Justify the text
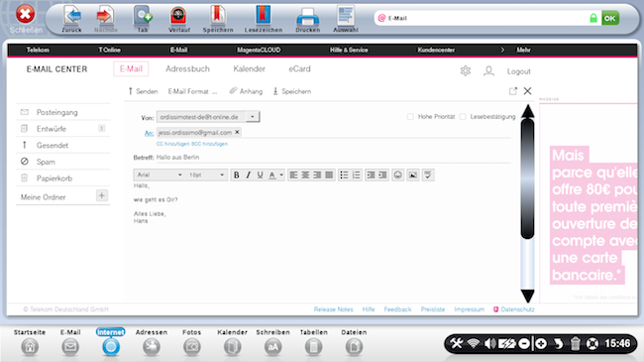The width and height of the screenshot is (644, 362). pos(329,175)
